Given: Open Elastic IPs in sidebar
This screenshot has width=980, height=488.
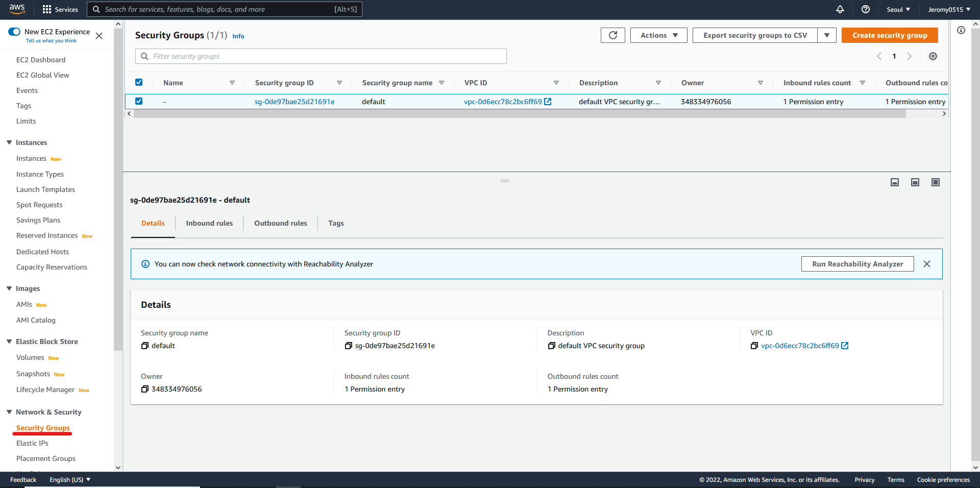Looking at the screenshot, I should (x=32, y=443).
